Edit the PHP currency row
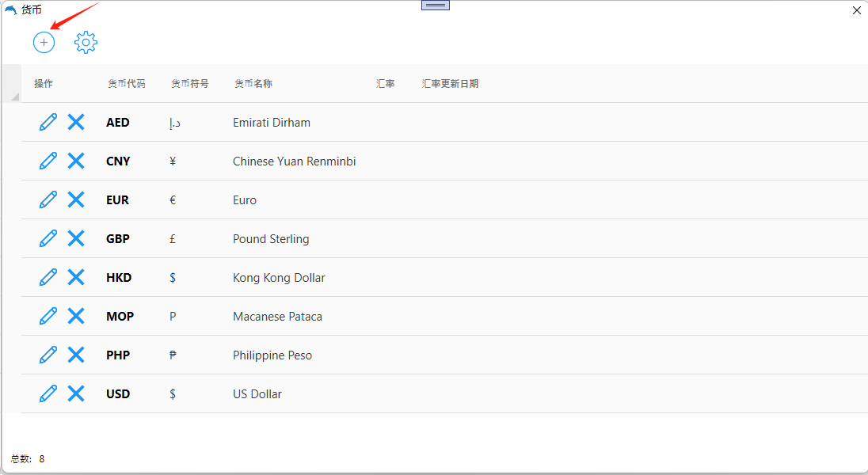The height and width of the screenshot is (475, 868). pos(48,355)
